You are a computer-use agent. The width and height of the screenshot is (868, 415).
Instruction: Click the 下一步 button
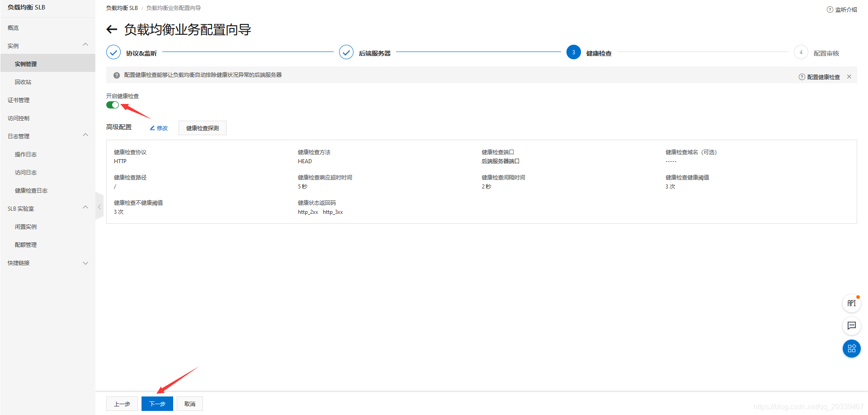157,404
